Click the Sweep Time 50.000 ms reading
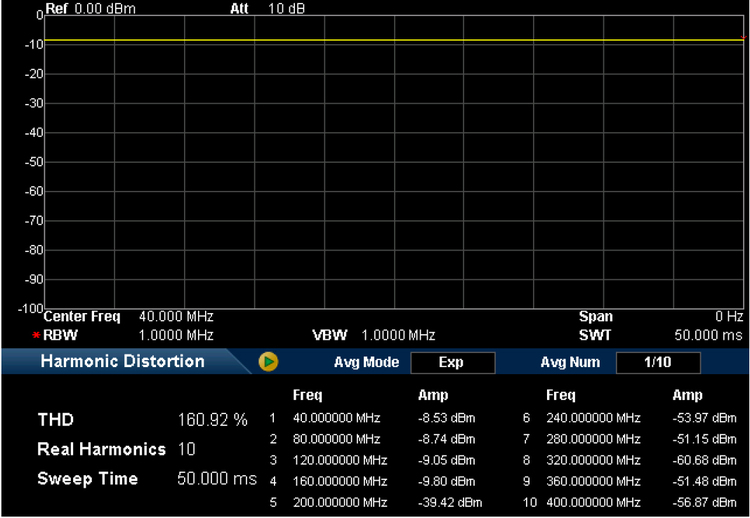Viewport: 750px width, 518px height. (x=216, y=479)
